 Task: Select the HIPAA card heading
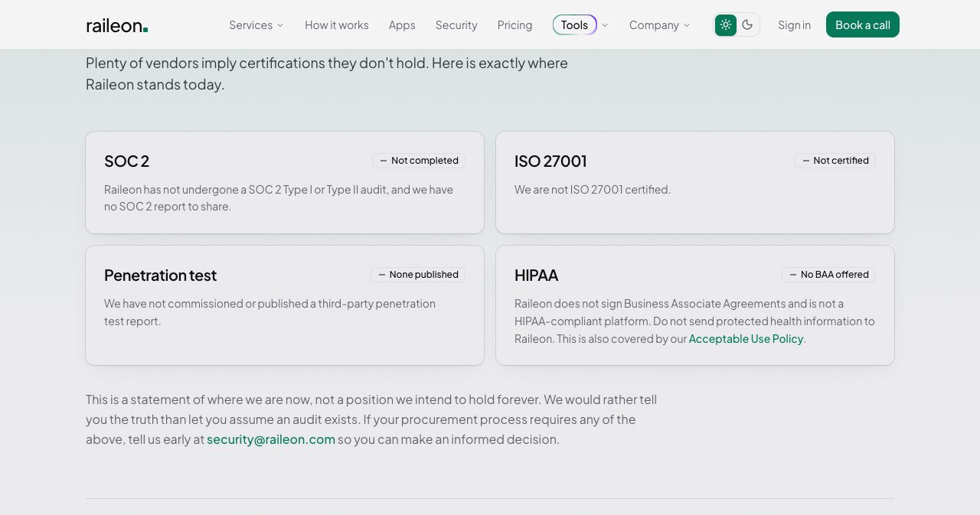[x=536, y=275]
